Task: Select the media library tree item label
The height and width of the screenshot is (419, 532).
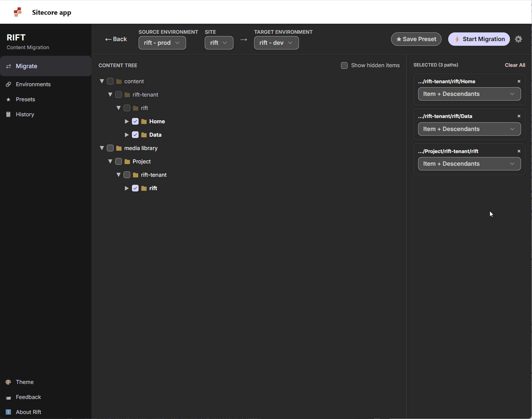Action: pyautogui.click(x=141, y=148)
